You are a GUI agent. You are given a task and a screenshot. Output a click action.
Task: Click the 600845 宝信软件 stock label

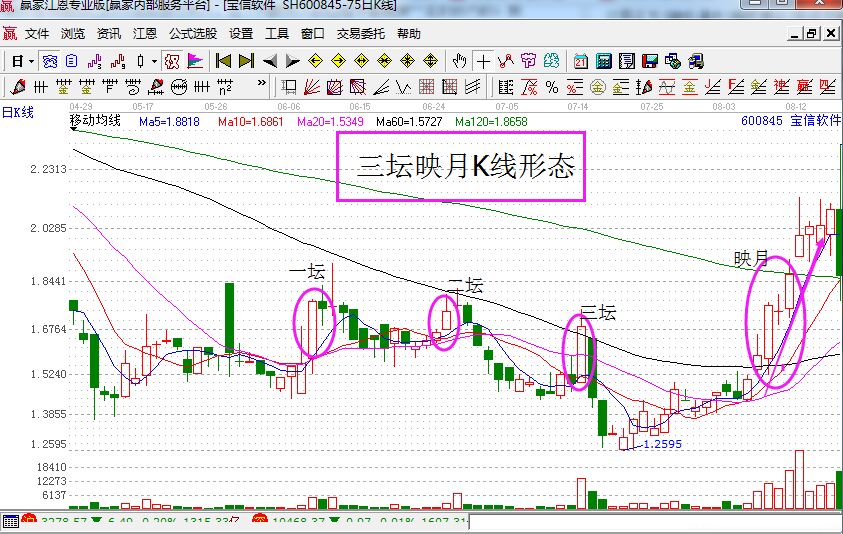coord(790,121)
